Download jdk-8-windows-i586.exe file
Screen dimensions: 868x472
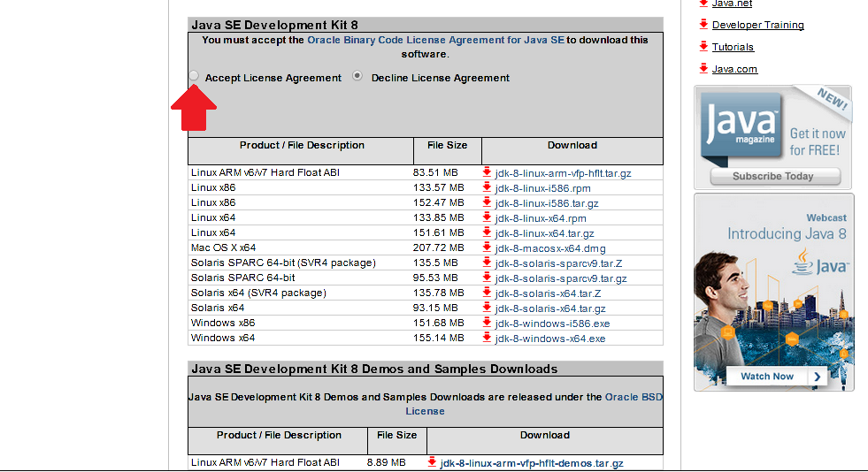click(552, 324)
